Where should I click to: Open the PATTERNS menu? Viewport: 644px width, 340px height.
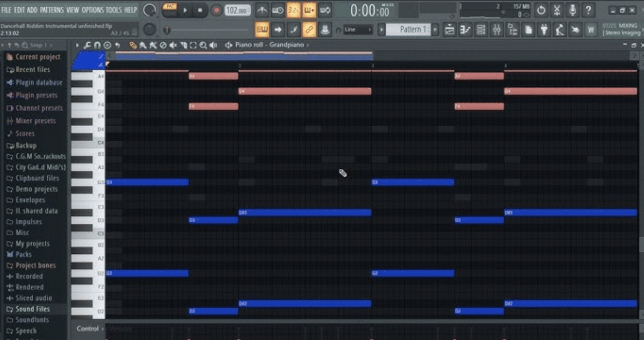[x=52, y=10]
